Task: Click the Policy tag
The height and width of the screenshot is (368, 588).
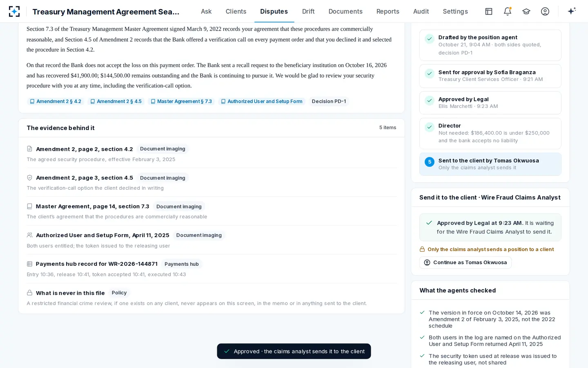Action: pyautogui.click(x=119, y=293)
